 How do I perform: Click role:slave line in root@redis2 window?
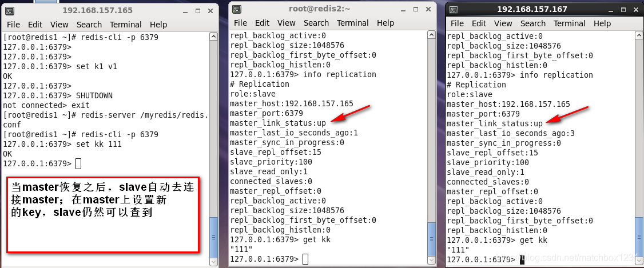pyautogui.click(x=253, y=94)
